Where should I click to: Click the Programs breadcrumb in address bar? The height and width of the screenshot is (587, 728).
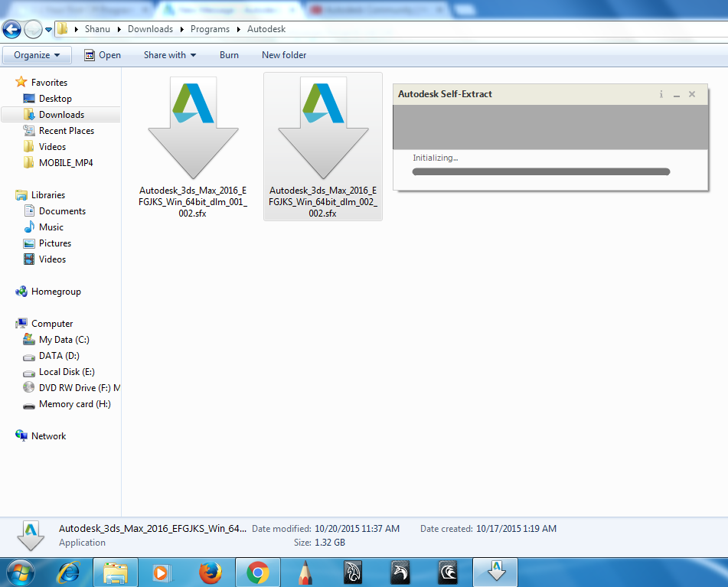click(210, 29)
